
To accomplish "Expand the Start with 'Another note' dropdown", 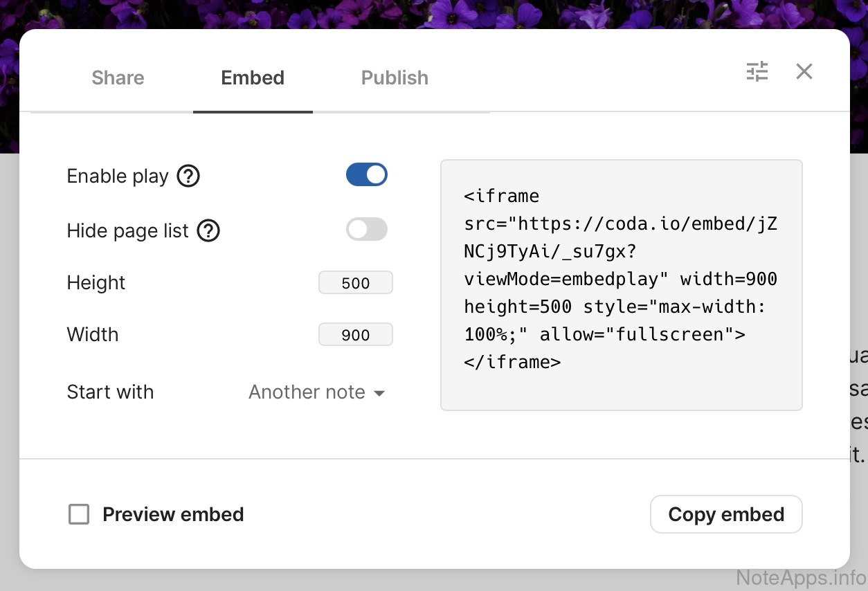I will pos(317,392).
